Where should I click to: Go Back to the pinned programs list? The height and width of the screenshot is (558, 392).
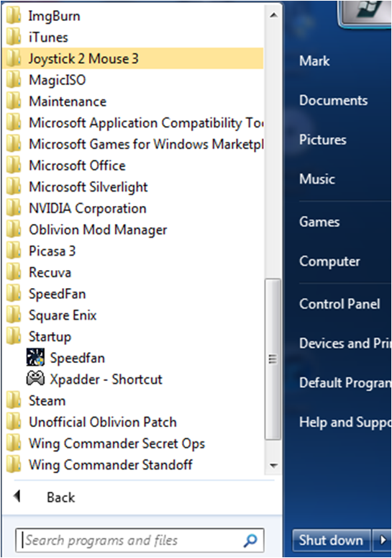coord(60,497)
